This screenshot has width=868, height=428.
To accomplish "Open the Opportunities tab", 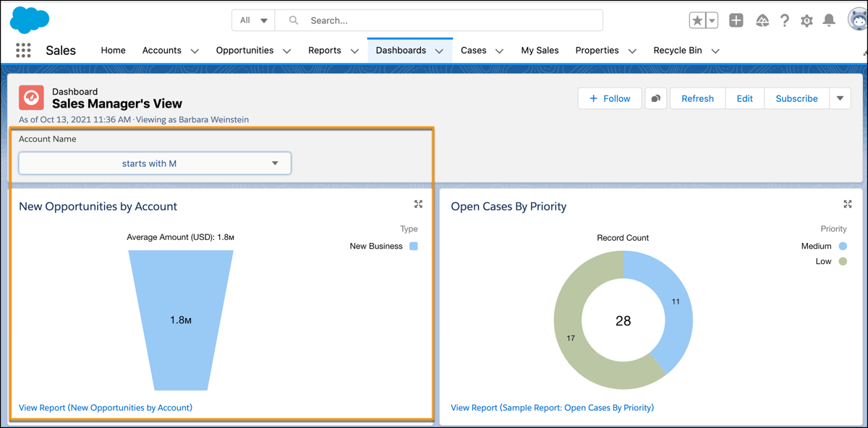I will [x=244, y=51].
